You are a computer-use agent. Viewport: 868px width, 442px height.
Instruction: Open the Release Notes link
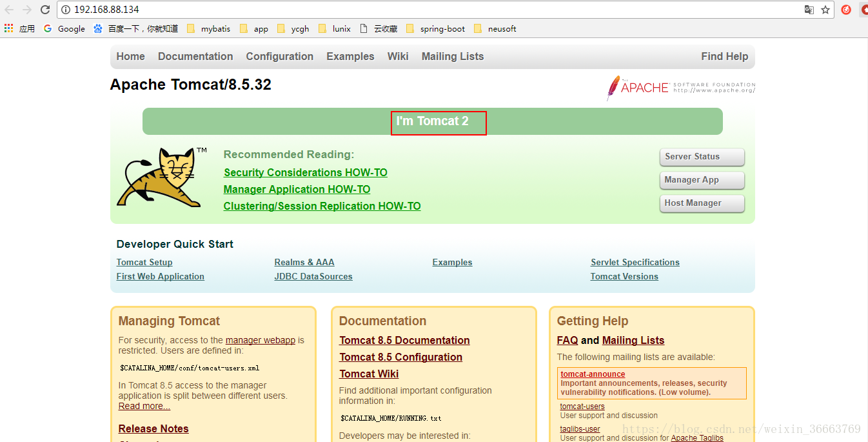point(153,428)
